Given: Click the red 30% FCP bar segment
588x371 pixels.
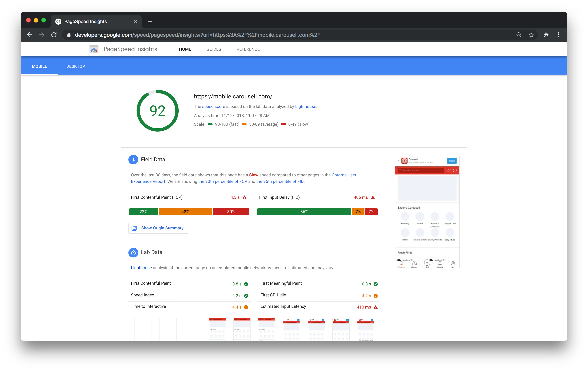Looking at the screenshot, I should [231, 212].
